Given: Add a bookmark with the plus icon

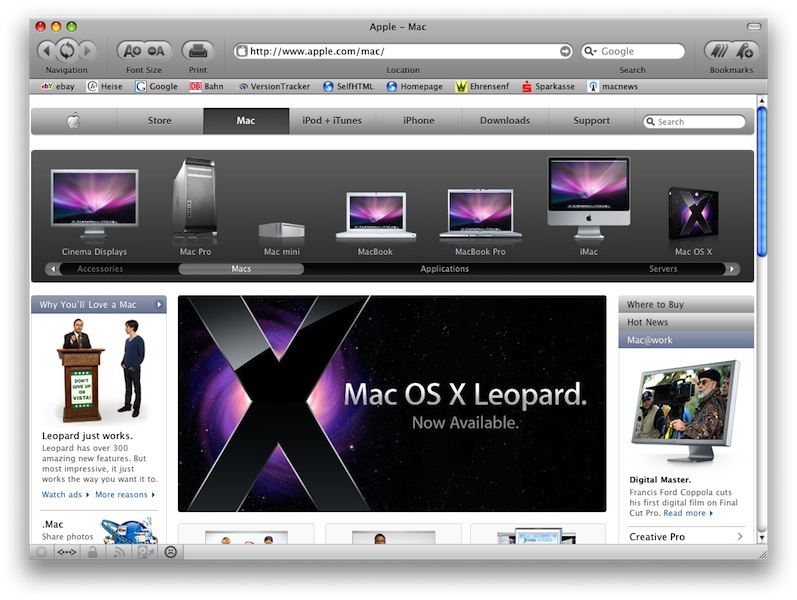Looking at the screenshot, I should (745, 51).
